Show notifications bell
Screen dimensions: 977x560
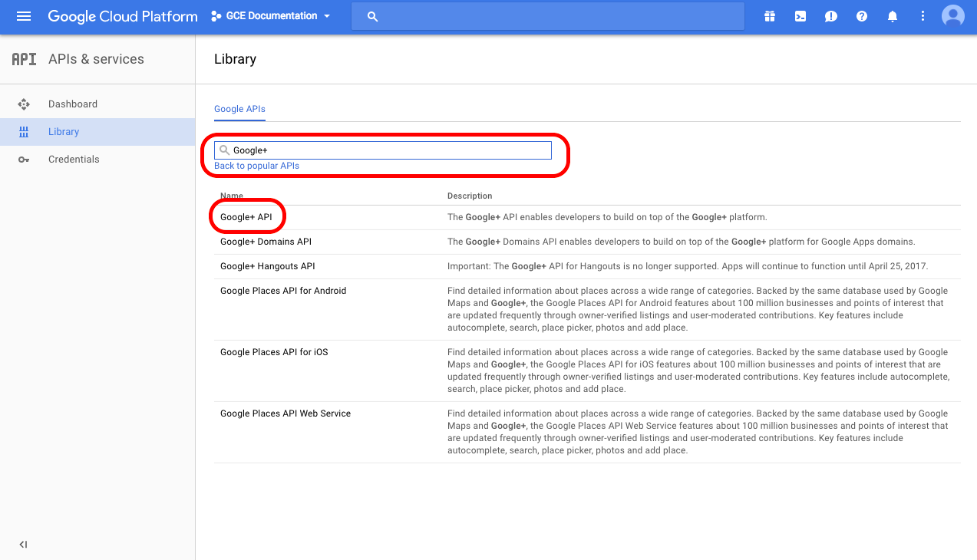click(893, 16)
